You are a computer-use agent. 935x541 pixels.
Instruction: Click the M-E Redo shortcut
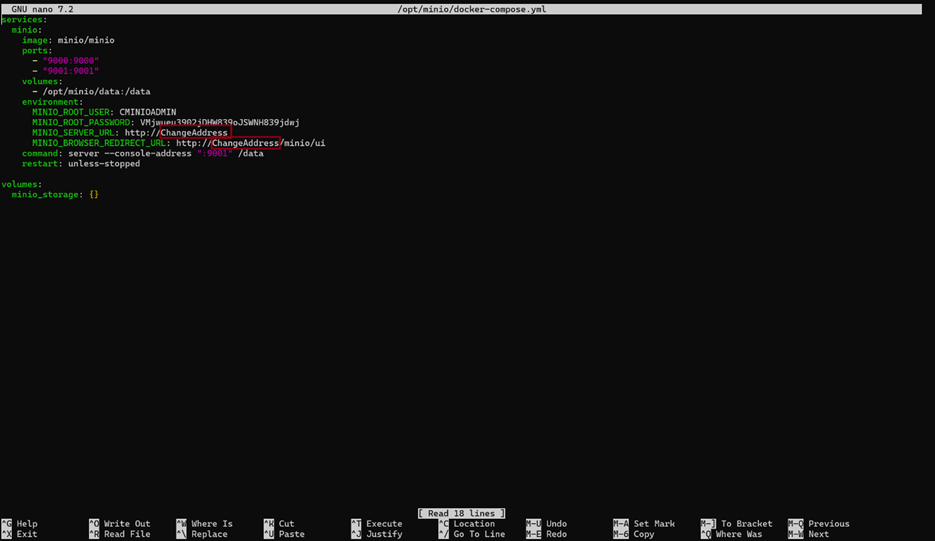point(547,534)
